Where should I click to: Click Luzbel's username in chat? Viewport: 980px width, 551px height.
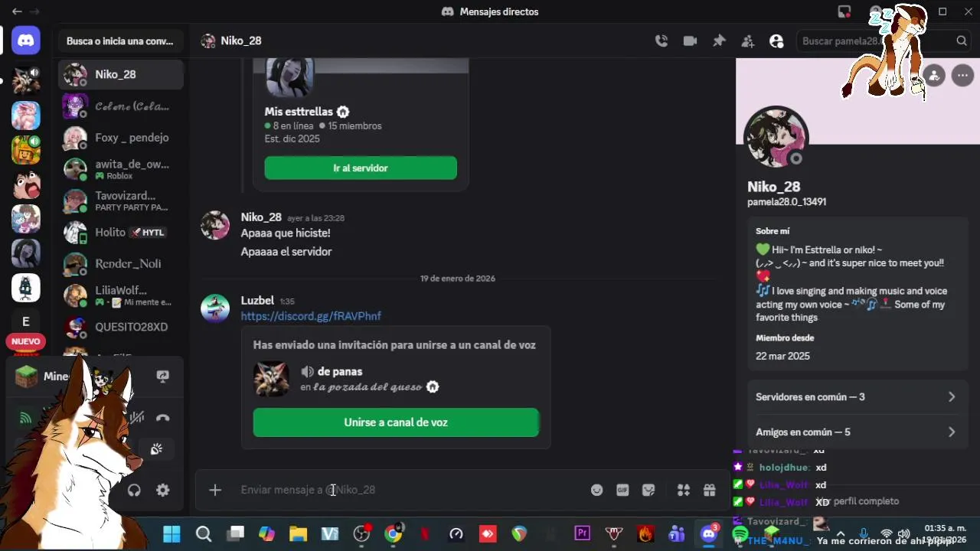tap(257, 301)
